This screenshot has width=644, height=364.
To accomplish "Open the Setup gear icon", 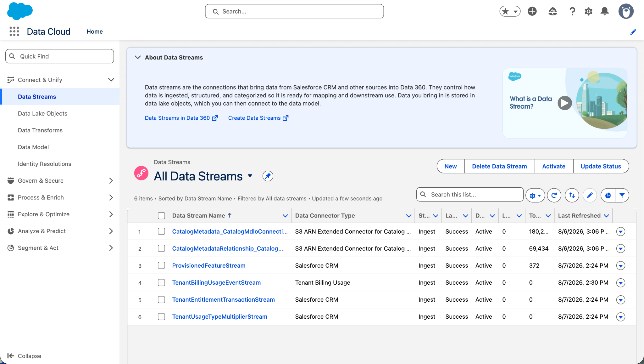I will (x=588, y=11).
